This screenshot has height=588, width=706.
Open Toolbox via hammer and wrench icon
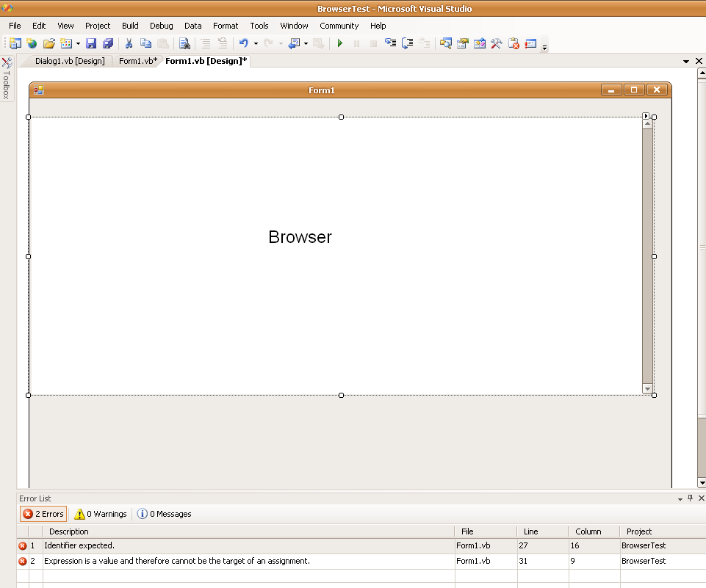(496, 43)
